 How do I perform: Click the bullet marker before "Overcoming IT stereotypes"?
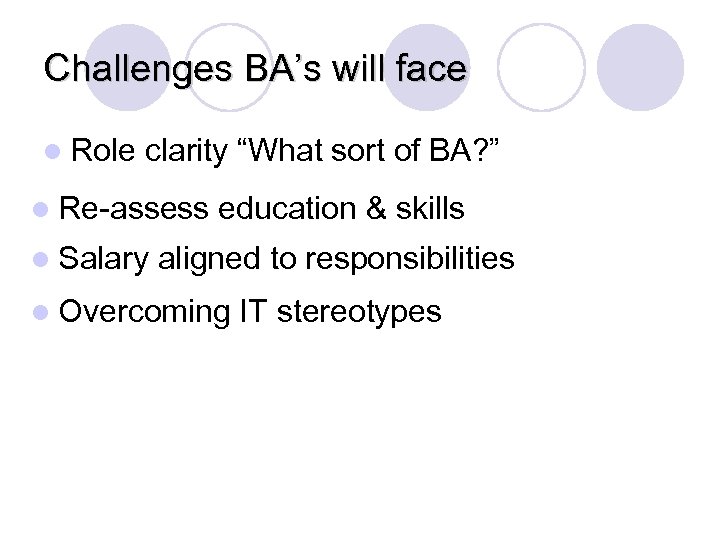click(x=40, y=312)
